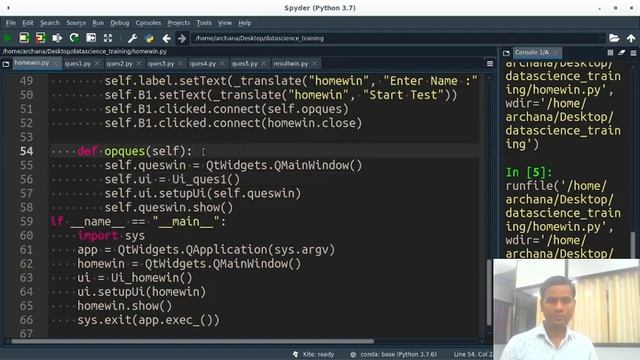Open the Run menu
Screen dimensions: 640x360
click(x=98, y=23)
